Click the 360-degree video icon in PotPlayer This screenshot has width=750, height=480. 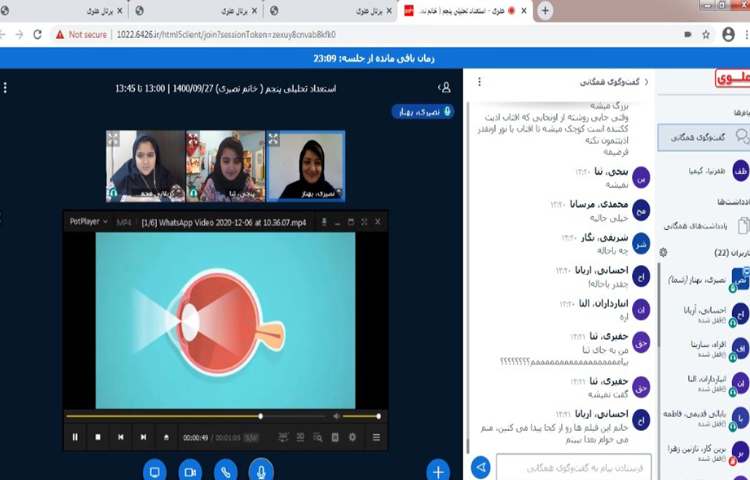coord(283,437)
